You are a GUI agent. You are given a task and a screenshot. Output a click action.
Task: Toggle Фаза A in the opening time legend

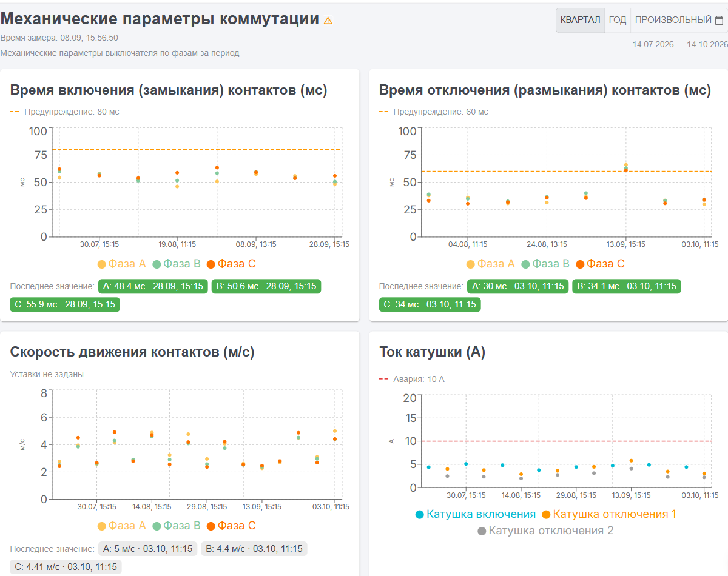(x=490, y=264)
